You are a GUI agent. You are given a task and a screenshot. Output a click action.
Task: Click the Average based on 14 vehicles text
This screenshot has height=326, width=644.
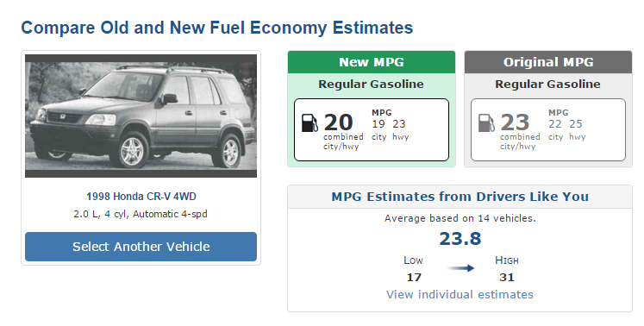[460, 218]
